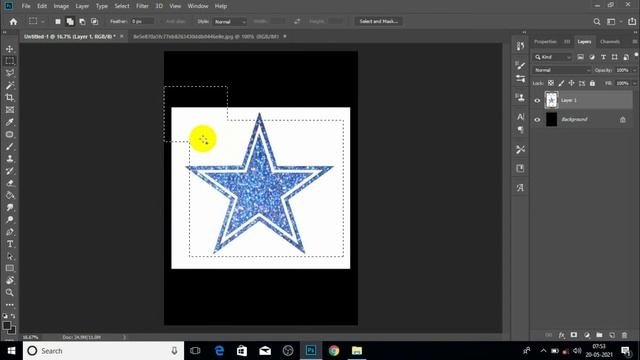Toggle Lock image pixels brush icon
Image resolution: width=640 pixels, height=360 pixels.
click(561, 83)
